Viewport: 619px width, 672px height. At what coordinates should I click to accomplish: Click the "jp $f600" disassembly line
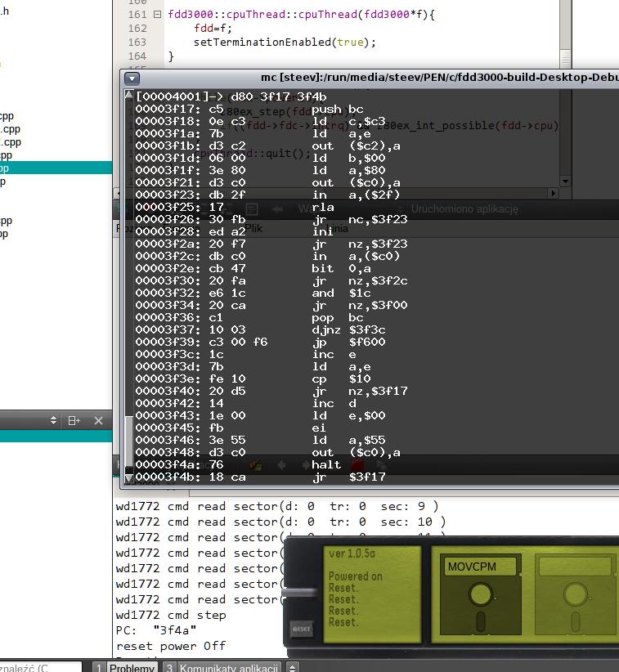coord(260,342)
